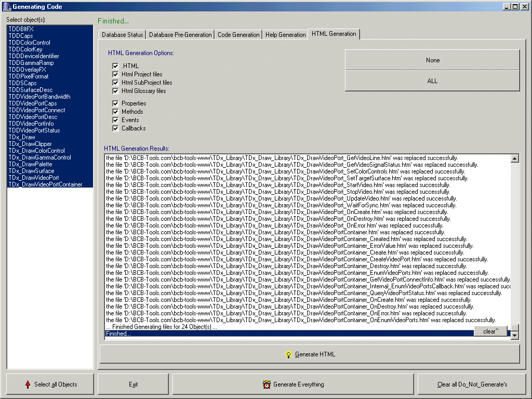The image size is (532, 399).
Task: Uncheck the Callbacks checkbox
Action: [116, 128]
